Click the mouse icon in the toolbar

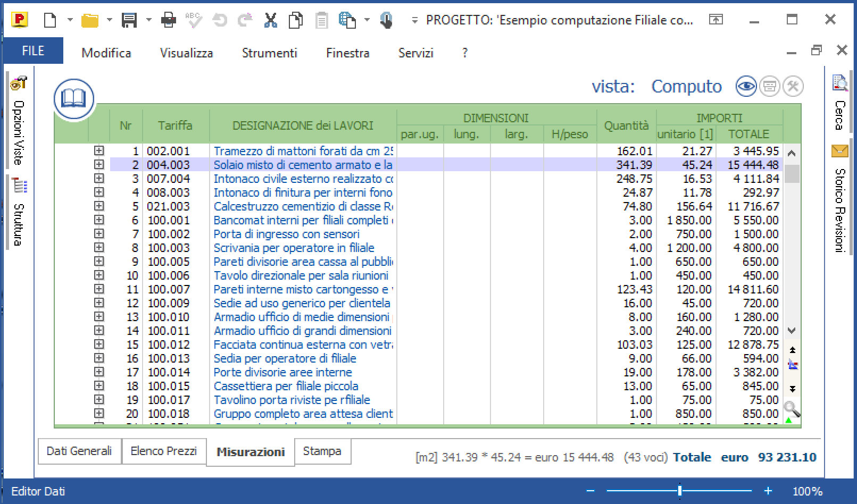[x=386, y=20]
